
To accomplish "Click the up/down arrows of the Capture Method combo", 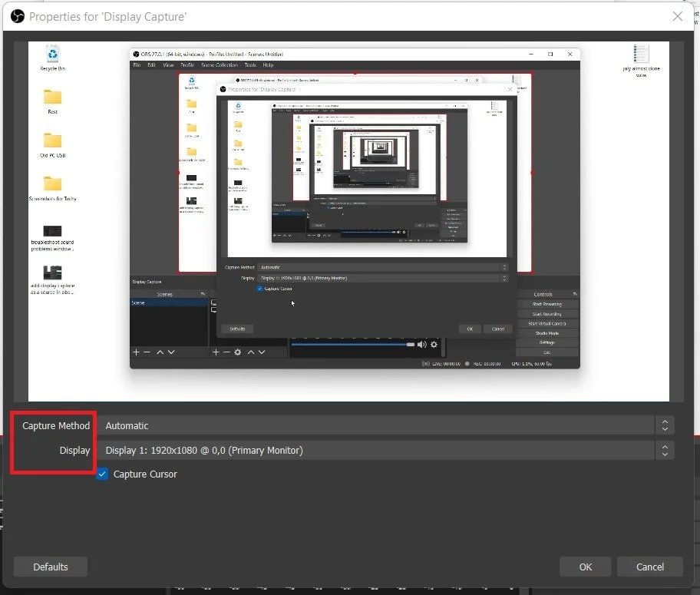I will pos(665,425).
